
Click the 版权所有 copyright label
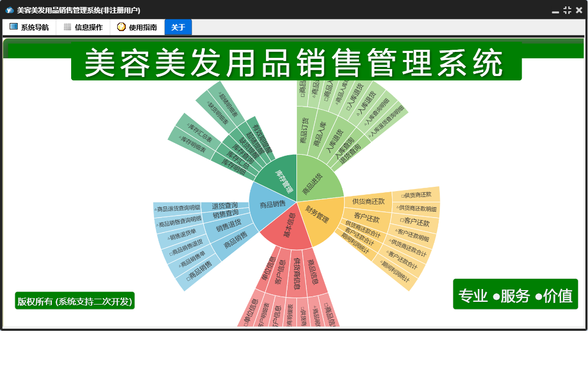click(74, 301)
